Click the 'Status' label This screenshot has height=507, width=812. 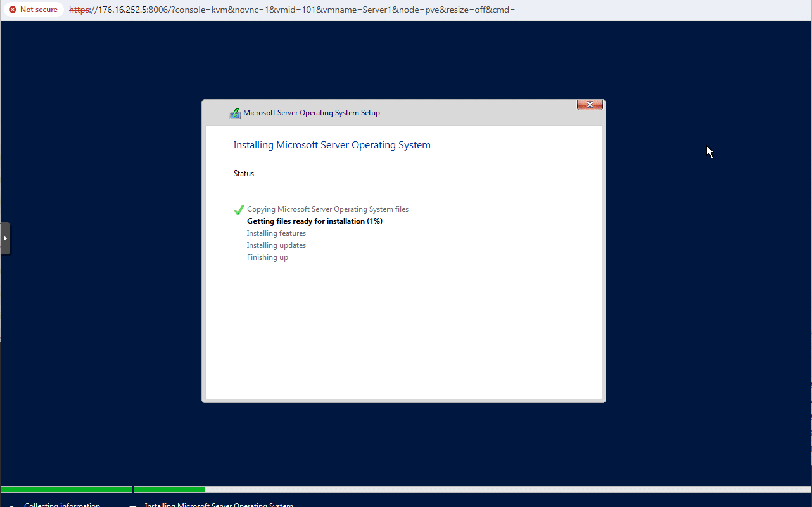pyautogui.click(x=244, y=174)
